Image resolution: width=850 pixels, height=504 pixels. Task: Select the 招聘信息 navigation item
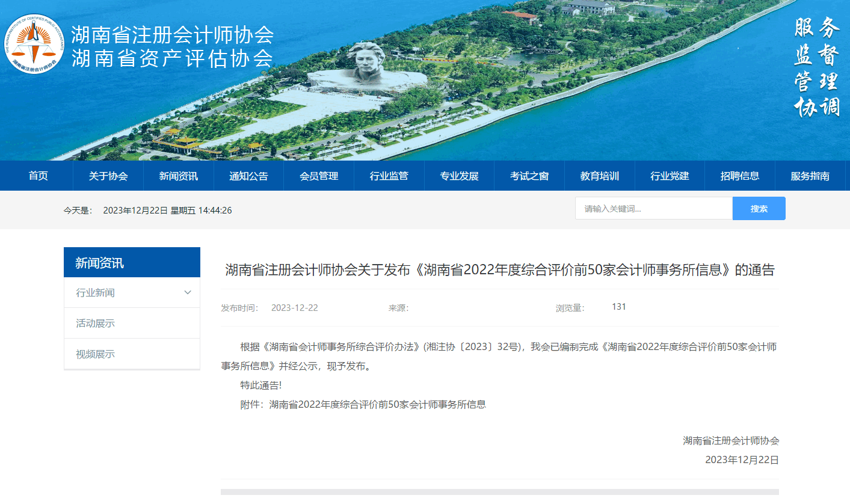tap(740, 176)
